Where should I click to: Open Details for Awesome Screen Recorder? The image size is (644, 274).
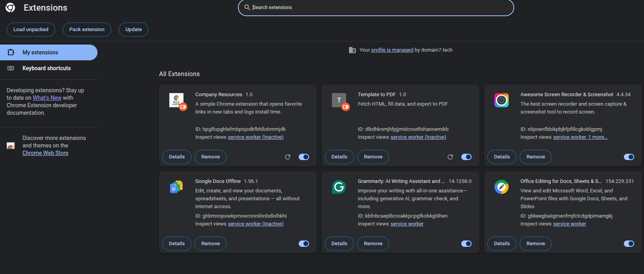click(502, 157)
